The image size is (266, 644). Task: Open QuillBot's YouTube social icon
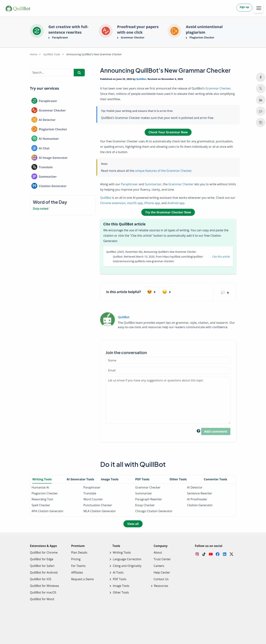click(211, 554)
